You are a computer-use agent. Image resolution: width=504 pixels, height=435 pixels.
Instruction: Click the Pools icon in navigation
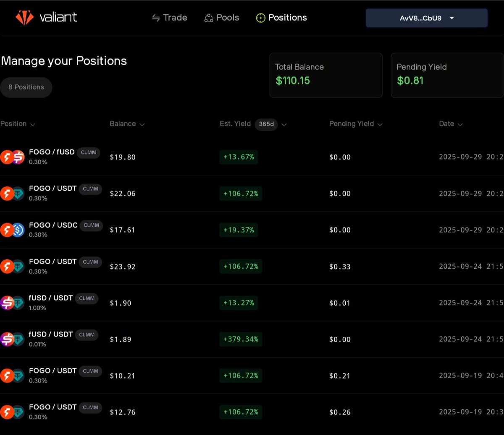(x=209, y=18)
